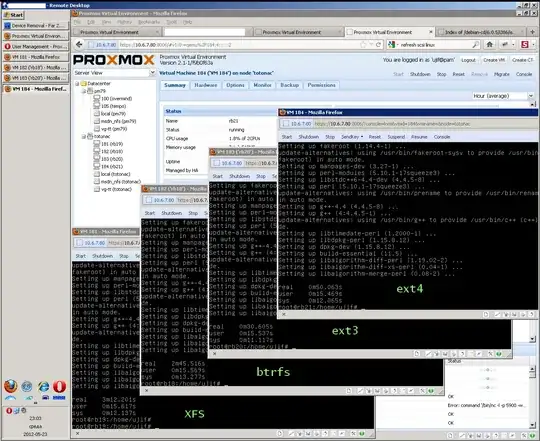Click search magnifier icon in search box
This screenshot has width=540, height=441.
(x=475, y=44)
